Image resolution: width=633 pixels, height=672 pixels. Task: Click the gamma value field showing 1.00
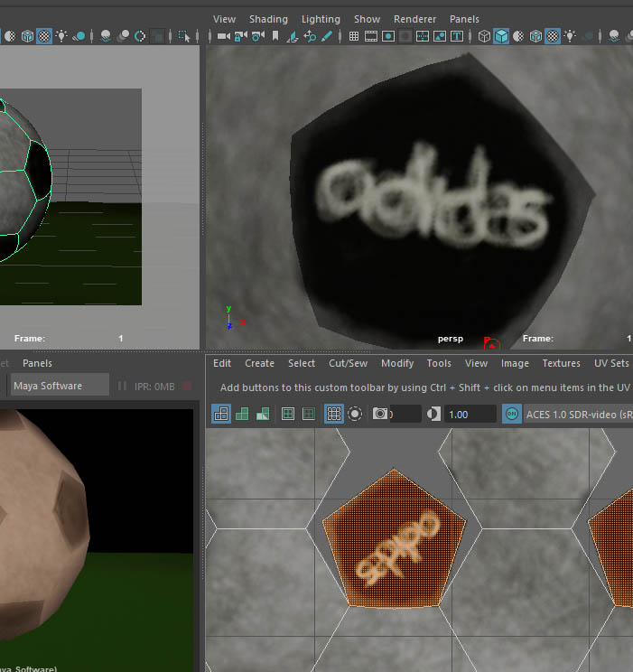coord(470,415)
